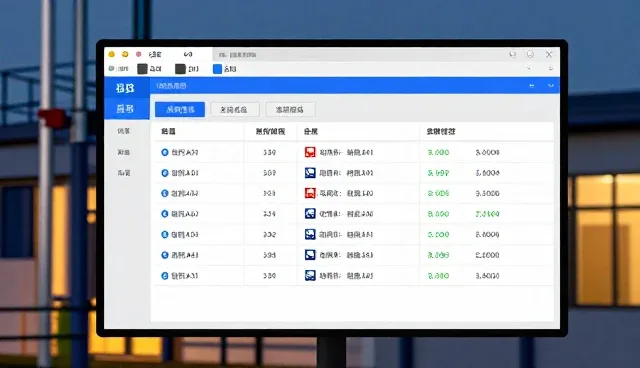Click the breadcrumb title text in the blue header

tap(171, 86)
